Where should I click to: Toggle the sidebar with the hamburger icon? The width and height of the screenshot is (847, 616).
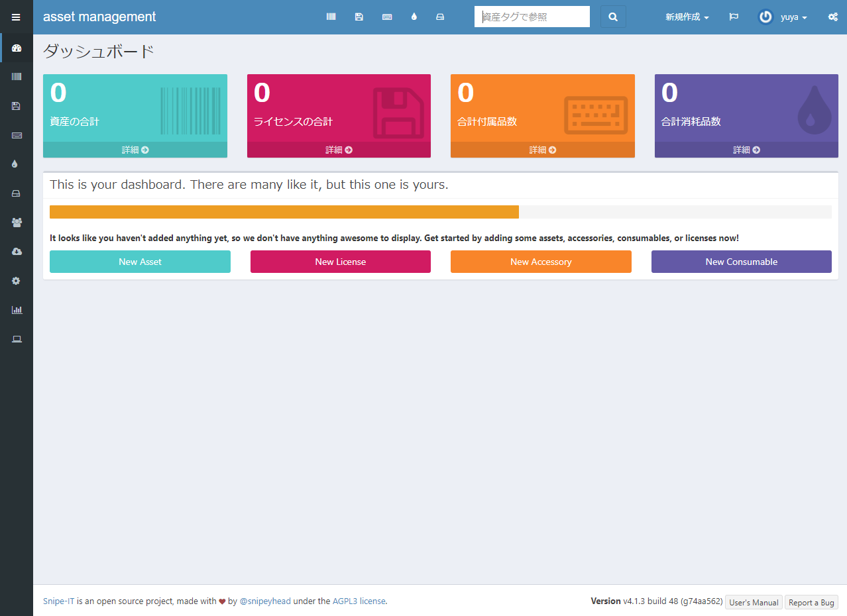[x=16, y=17]
